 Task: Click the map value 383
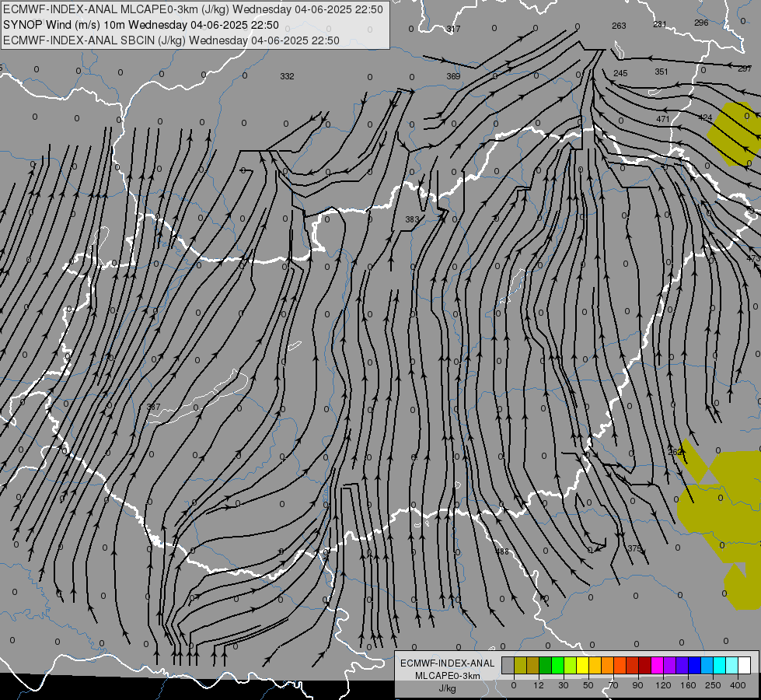pos(412,219)
